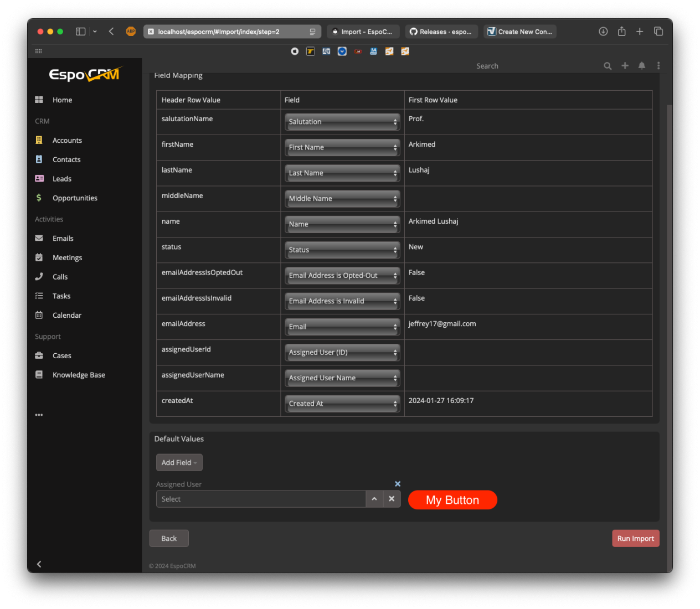
Task: Click the Assigned User select input field
Action: 260,499
